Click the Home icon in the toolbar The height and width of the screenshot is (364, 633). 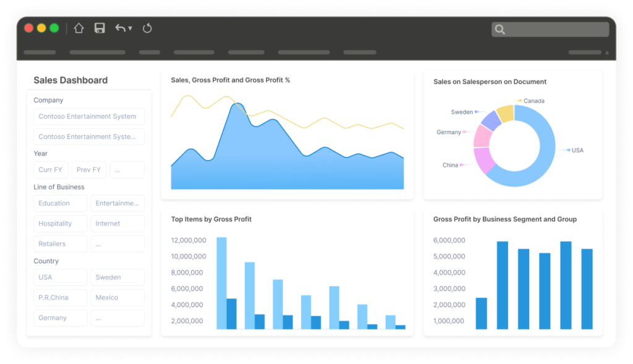click(x=79, y=28)
